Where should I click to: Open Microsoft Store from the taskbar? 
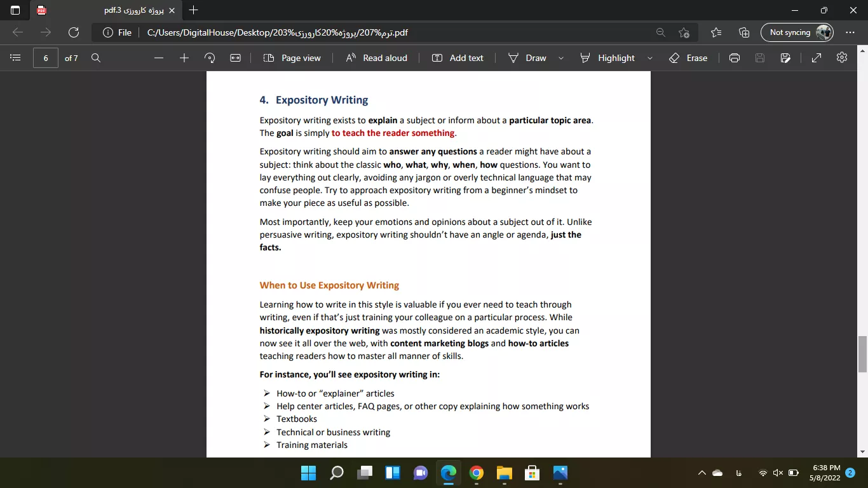click(532, 473)
